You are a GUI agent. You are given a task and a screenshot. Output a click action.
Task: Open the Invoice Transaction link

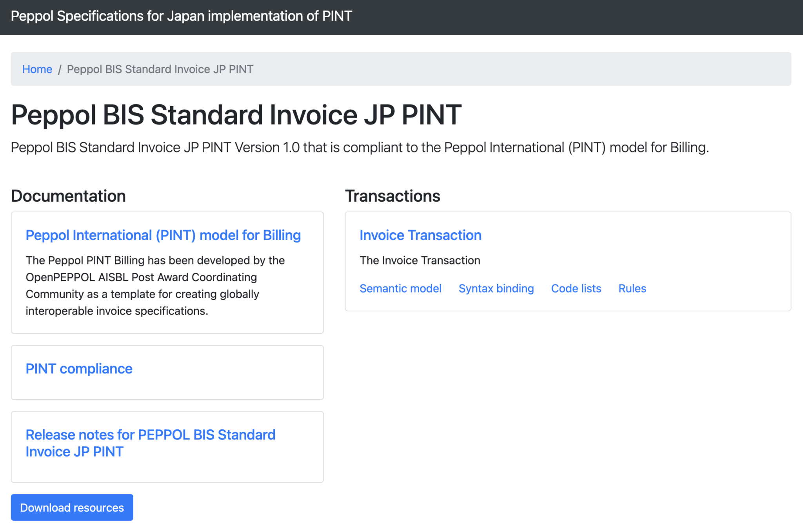tap(420, 235)
